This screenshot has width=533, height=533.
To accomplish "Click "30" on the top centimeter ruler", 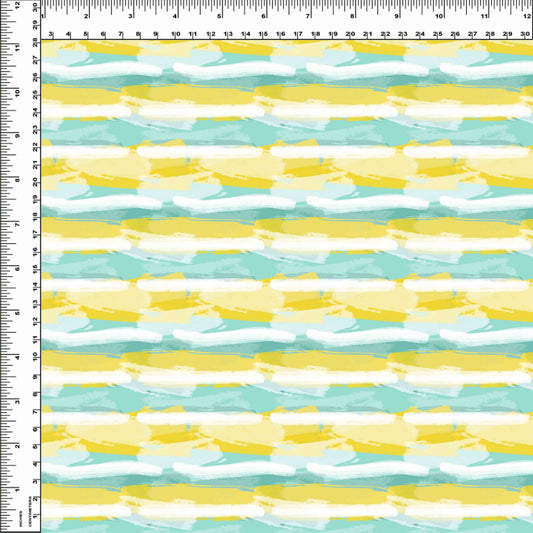I will coord(525,34).
